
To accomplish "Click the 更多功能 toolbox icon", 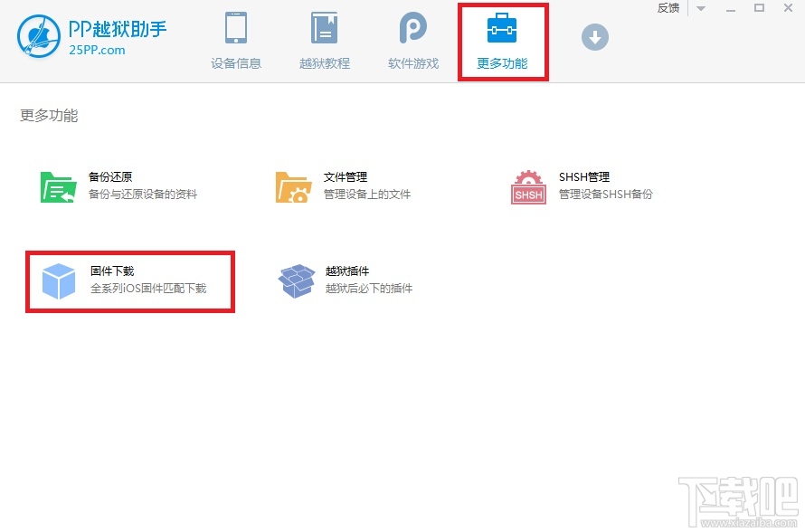I will 503,28.
